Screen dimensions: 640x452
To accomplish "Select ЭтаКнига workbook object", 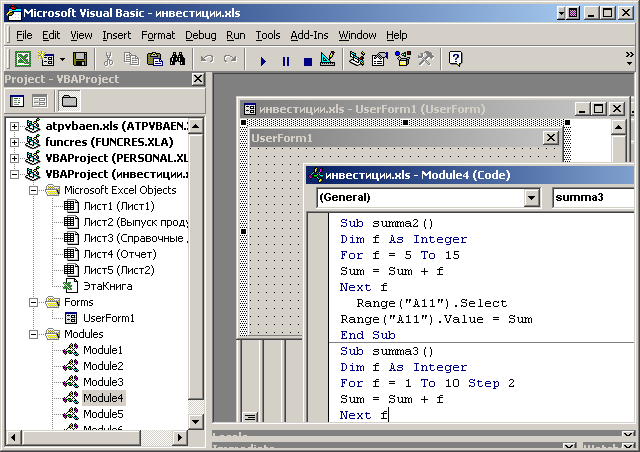I will click(x=108, y=286).
